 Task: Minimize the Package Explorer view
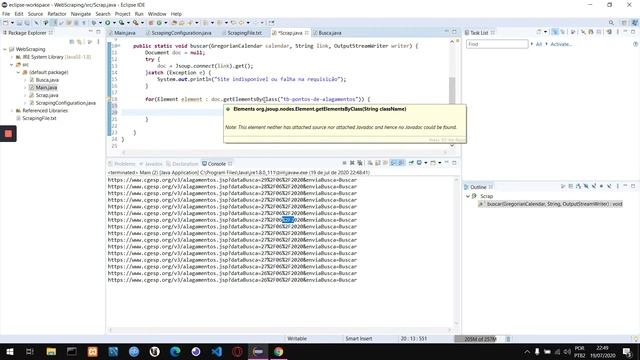[91, 31]
